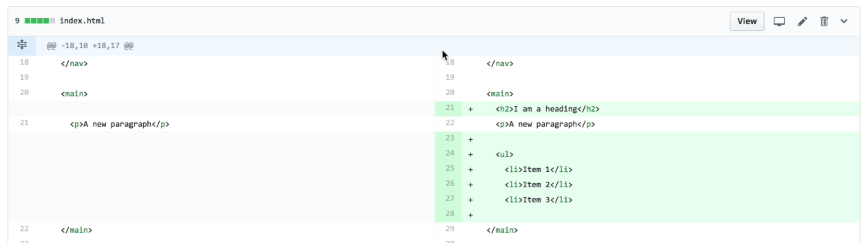
Task: Click the index.html file name
Action: [82, 21]
